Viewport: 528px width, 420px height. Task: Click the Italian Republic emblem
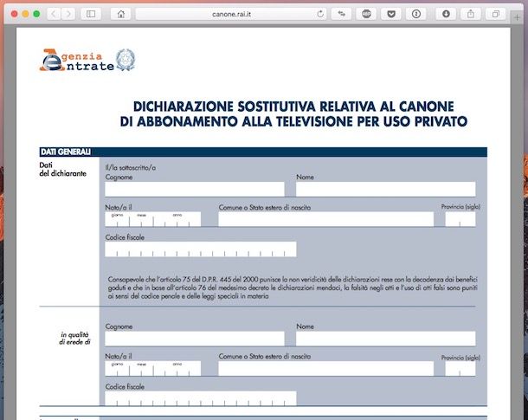pos(126,60)
